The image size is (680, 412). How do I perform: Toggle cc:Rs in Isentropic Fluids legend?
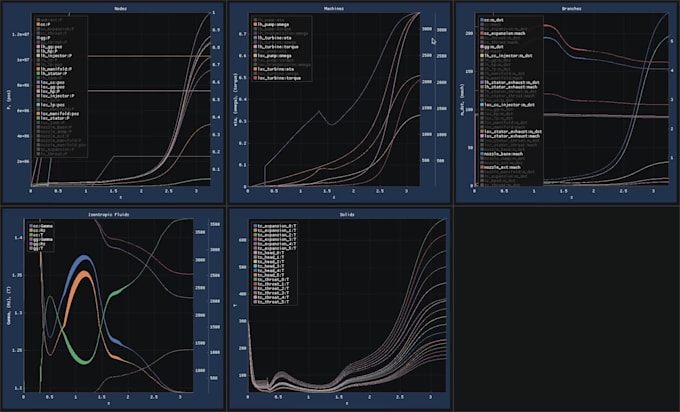(37, 230)
